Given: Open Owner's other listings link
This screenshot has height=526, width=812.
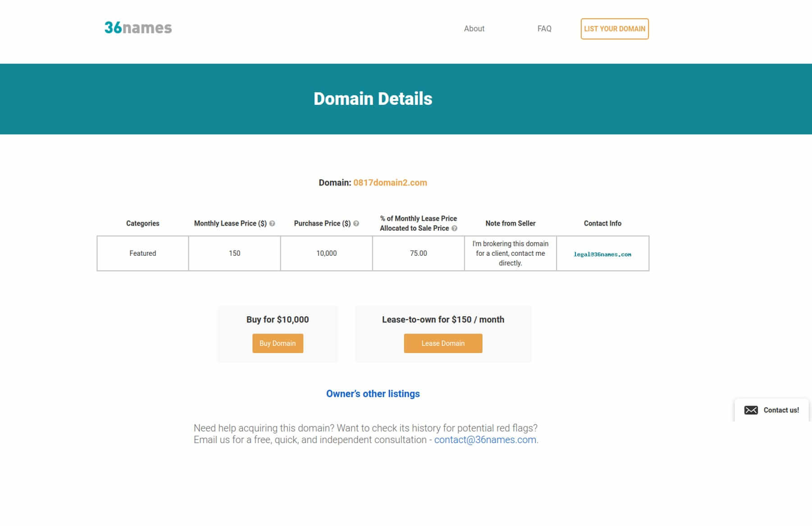Looking at the screenshot, I should (x=373, y=394).
